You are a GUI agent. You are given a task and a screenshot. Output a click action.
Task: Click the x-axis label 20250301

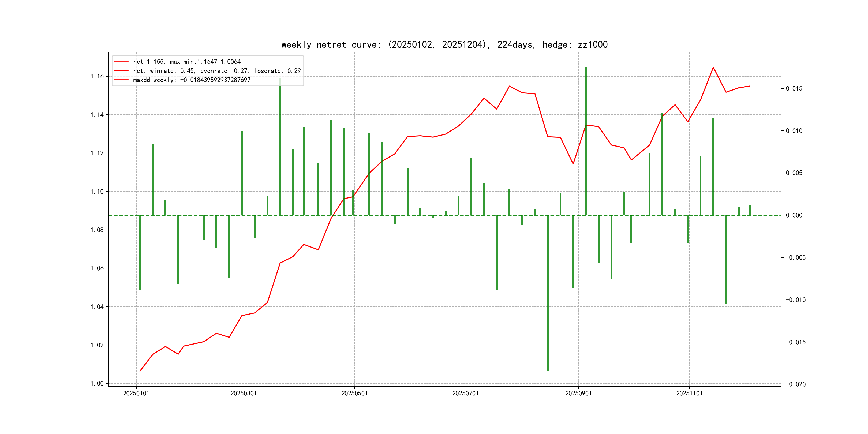click(244, 393)
